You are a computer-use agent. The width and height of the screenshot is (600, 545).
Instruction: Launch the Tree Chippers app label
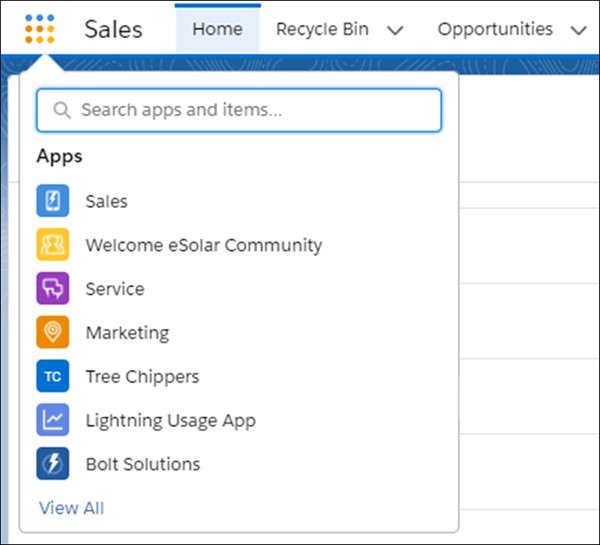click(142, 377)
